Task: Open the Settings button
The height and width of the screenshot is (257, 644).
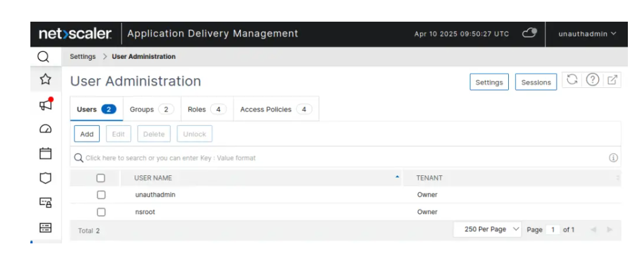Action: (489, 82)
